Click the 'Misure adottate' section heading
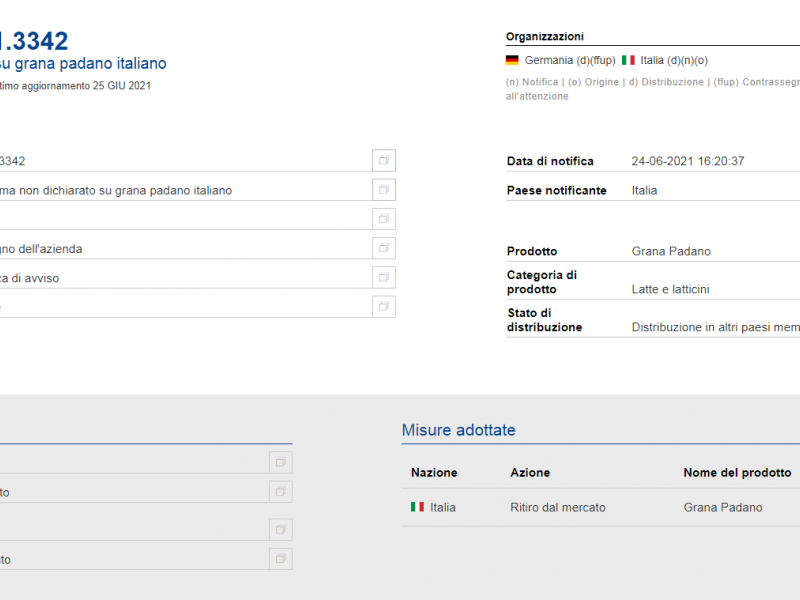 point(458,430)
